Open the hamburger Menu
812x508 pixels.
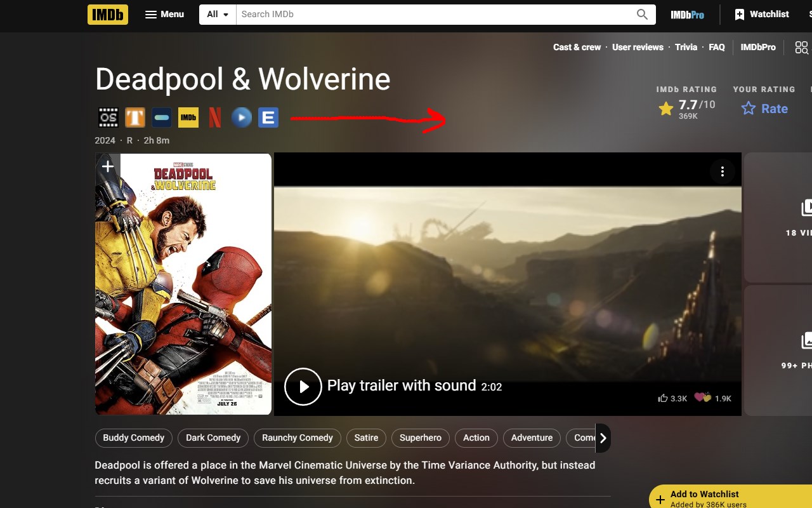tap(164, 14)
